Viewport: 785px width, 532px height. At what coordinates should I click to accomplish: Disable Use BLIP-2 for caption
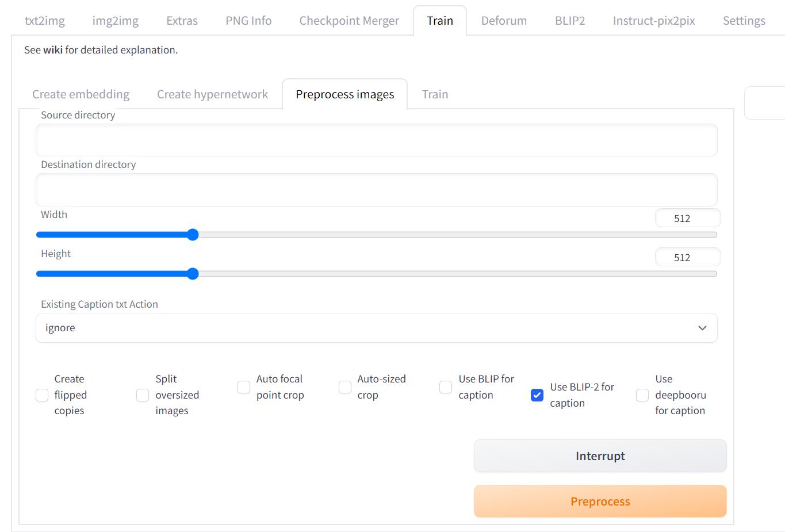coord(537,395)
